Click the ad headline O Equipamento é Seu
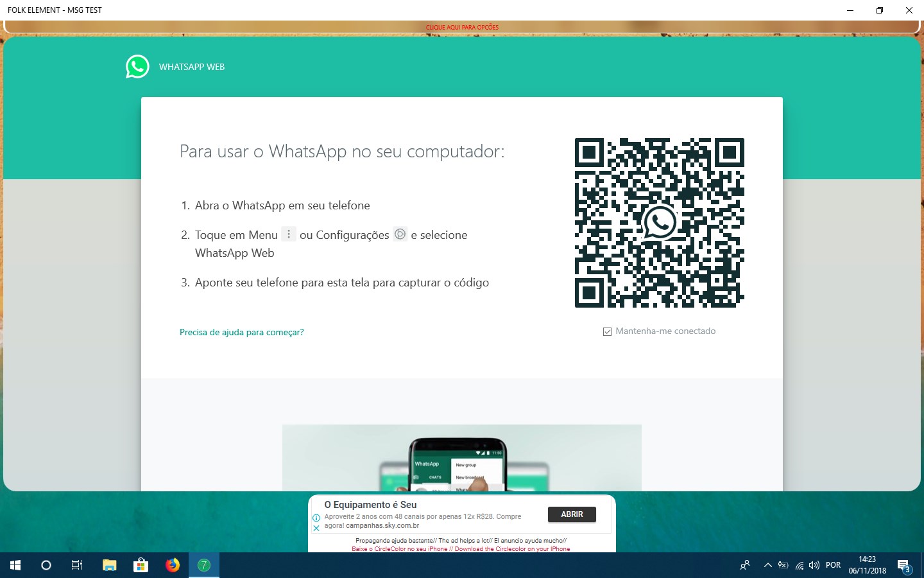This screenshot has width=924, height=578. click(370, 505)
